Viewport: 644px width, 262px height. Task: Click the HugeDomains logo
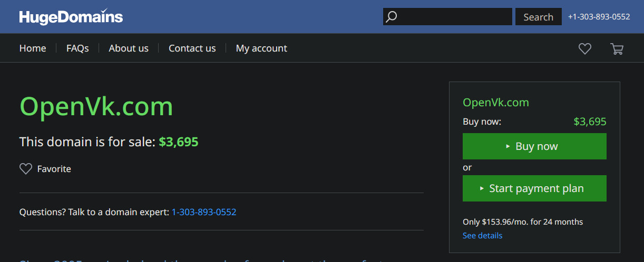pos(71,16)
